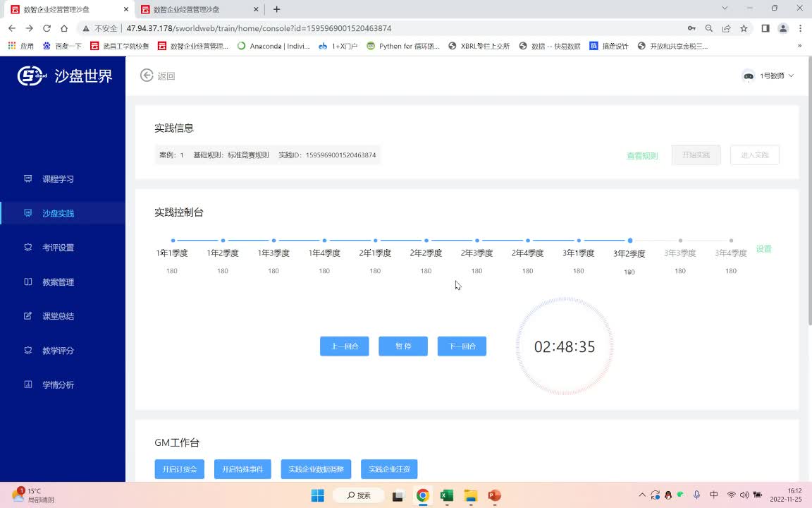Open a new browser tab
Screen dimensions: 812x508
[x=276, y=9]
